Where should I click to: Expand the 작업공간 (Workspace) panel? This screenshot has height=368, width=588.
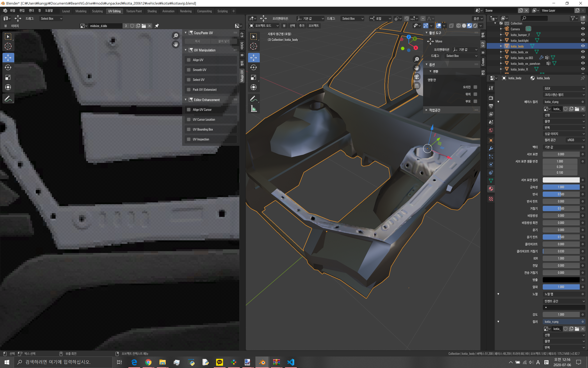pos(427,110)
